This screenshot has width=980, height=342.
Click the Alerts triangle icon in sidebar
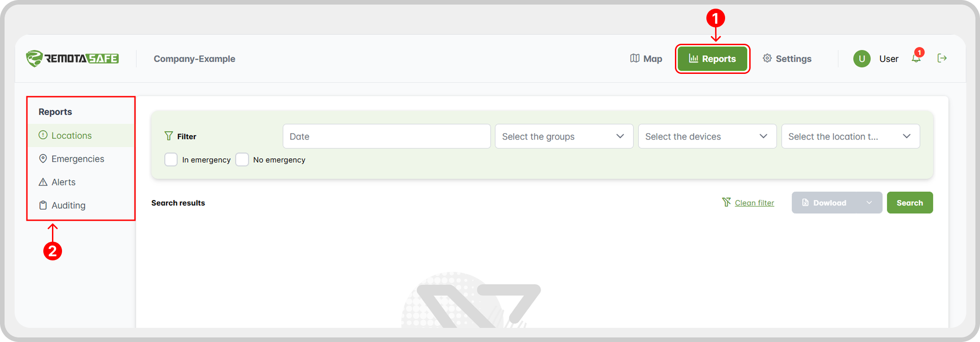43,182
